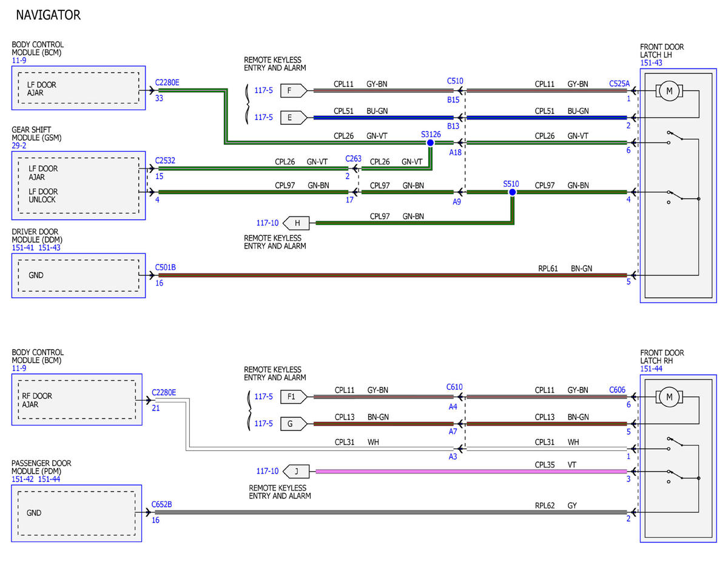Open page link 117-10 beside tag J
This screenshot has height=562, width=728.
click(268, 471)
